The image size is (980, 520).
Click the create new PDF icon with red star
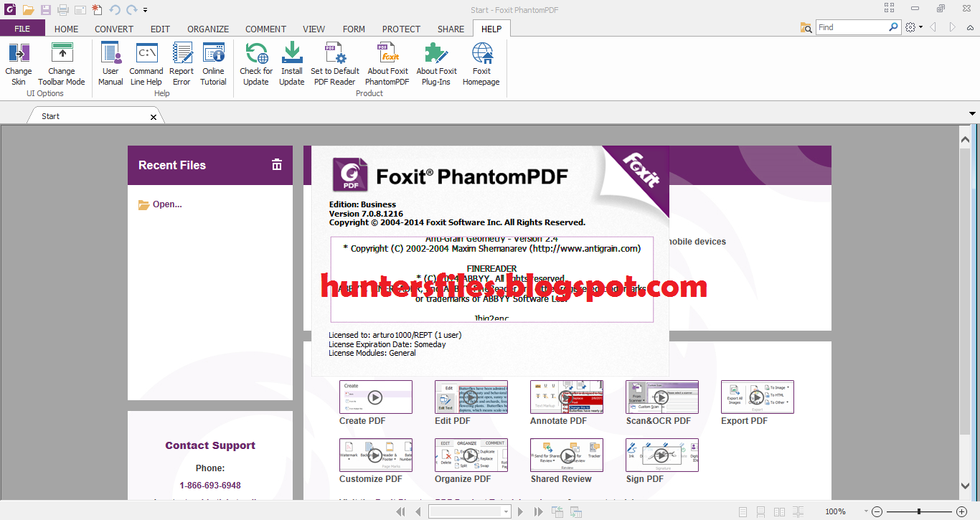pos(97,10)
